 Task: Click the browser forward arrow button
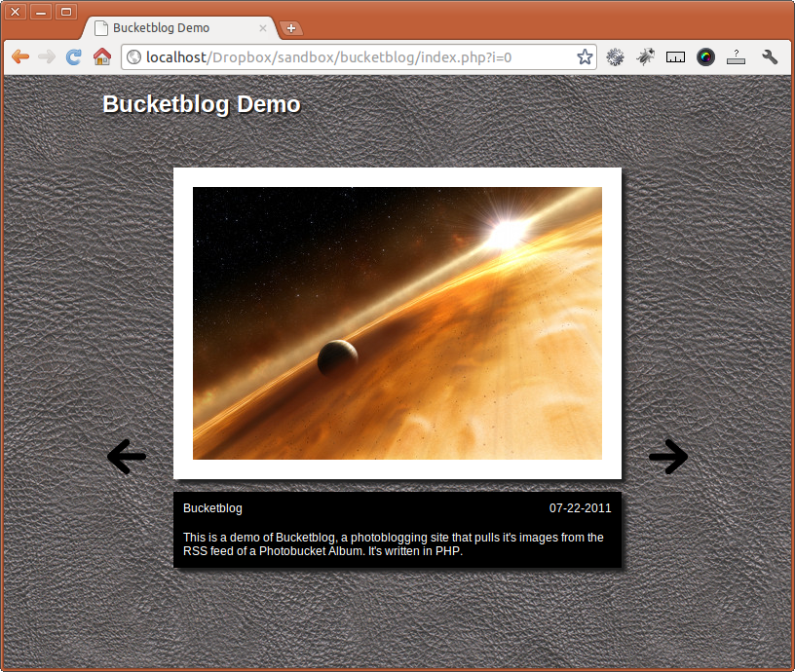click(x=47, y=56)
